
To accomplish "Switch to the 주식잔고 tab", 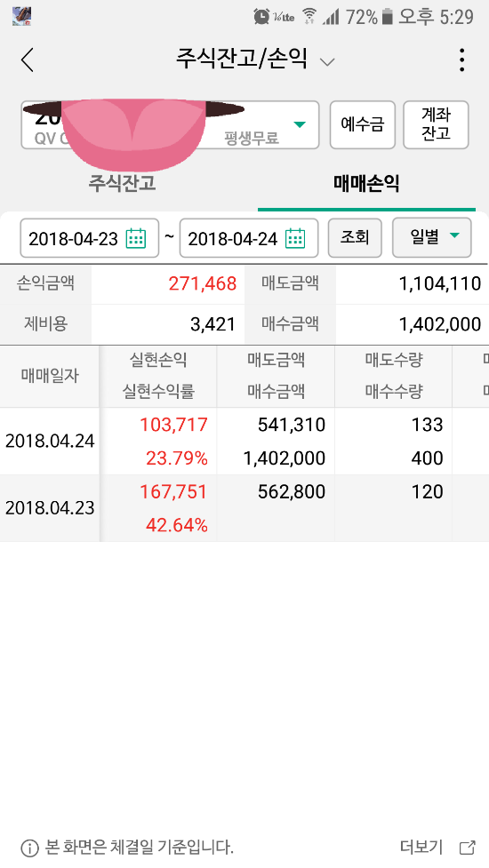I will 123,183.
